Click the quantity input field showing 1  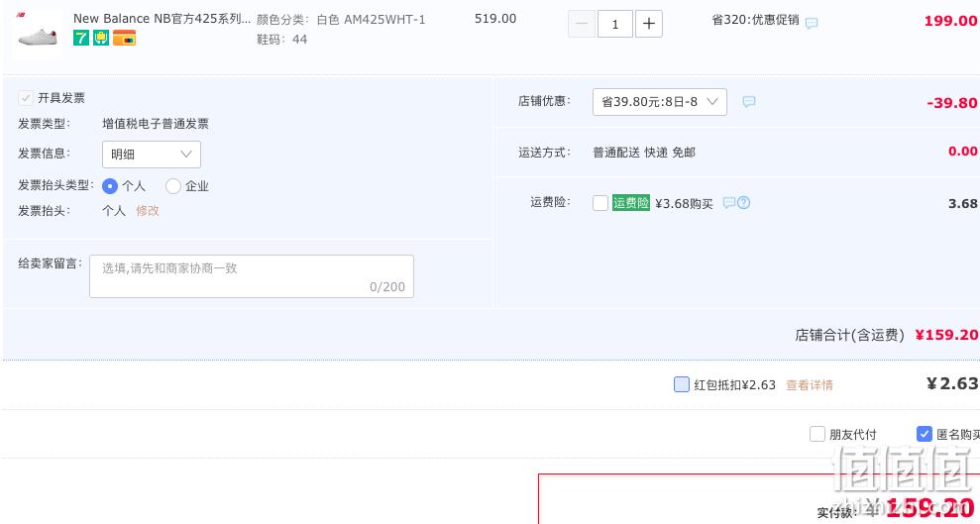coord(615,24)
